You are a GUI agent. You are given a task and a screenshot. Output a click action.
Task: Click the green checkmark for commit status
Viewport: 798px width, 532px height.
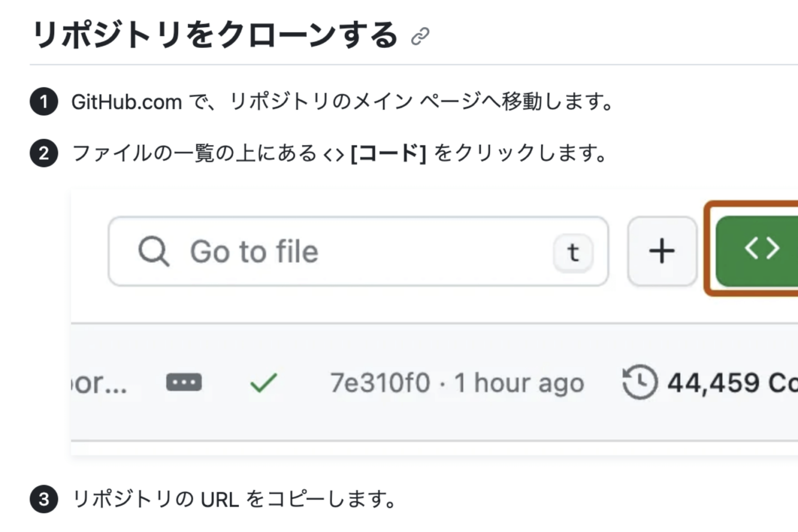click(x=262, y=382)
